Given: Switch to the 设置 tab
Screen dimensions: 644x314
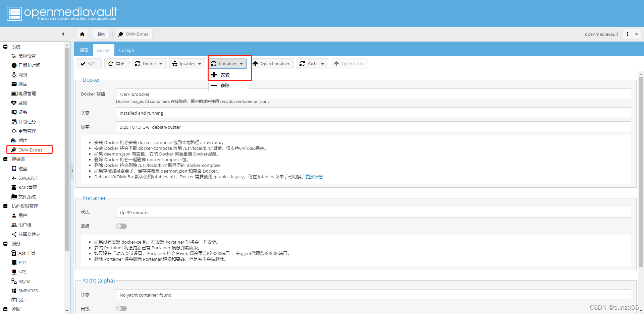Looking at the screenshot, I should (x=84, y=50).
